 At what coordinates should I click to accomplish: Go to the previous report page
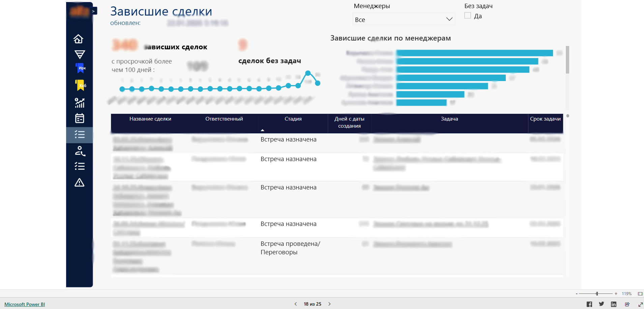point(296,304)
